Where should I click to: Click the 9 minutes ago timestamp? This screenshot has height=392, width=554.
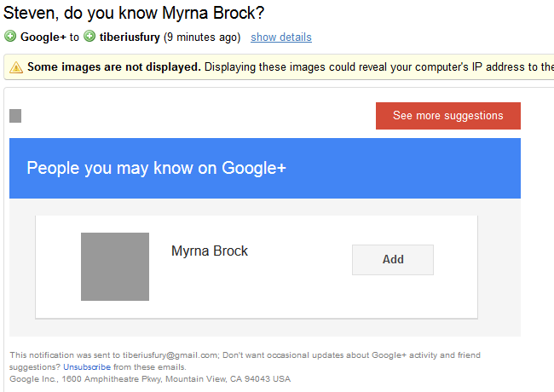point(202,37)
